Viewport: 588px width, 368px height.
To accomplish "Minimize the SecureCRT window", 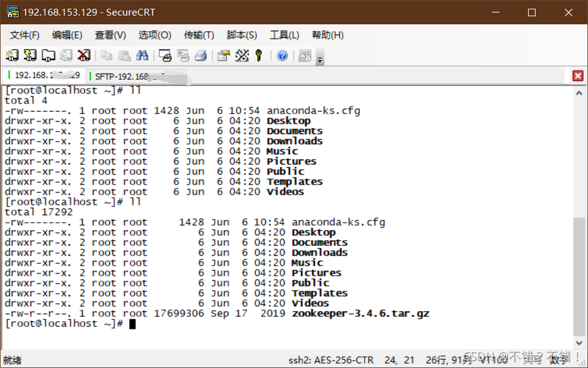I will tap(496, 12).
